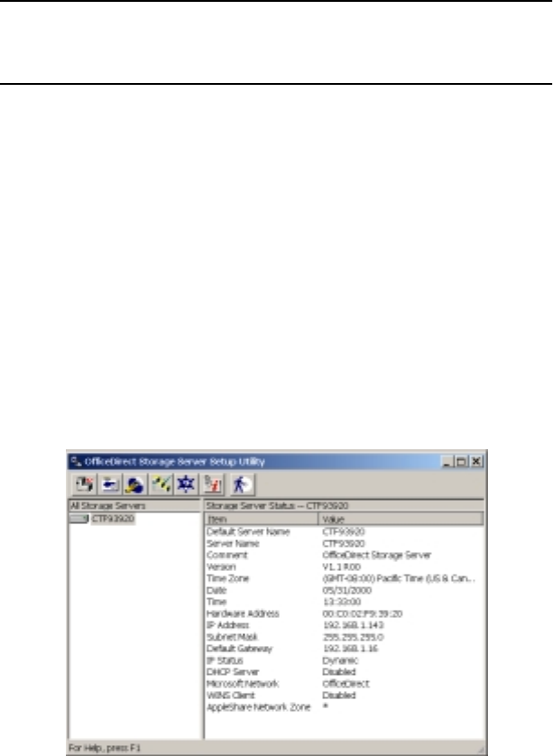The height and width of the screenshot is (756, 553).
Task: Click the value OfficeDirect Storage Server
Action: point(376,555)
